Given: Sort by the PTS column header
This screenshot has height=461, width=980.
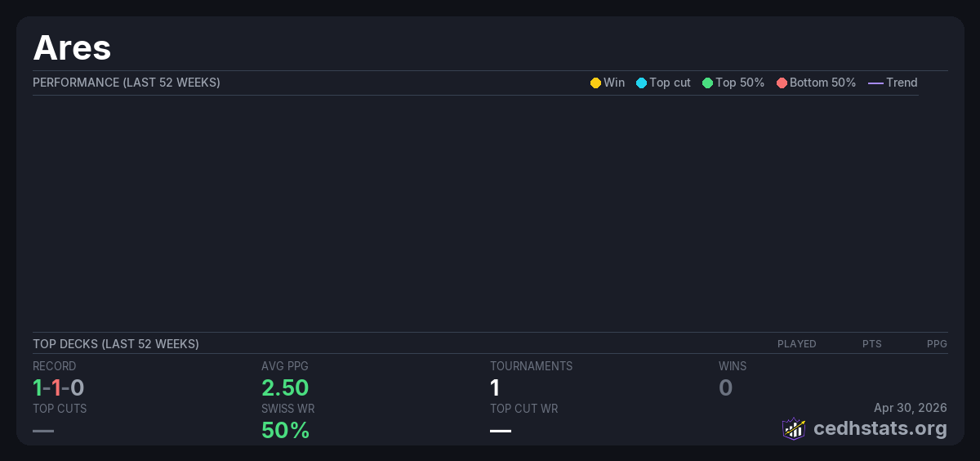Looking at the screenshot, I should pos(871,344).
